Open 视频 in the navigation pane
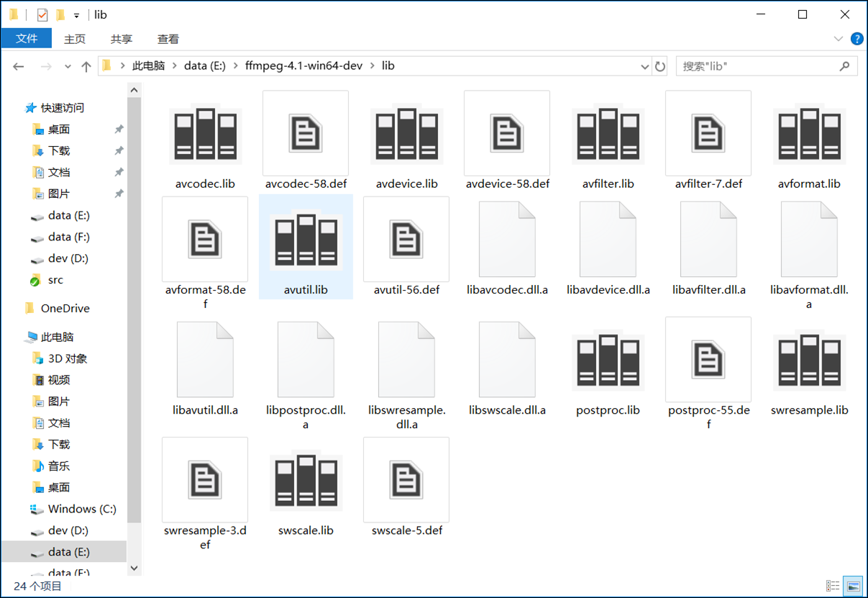The width and height of the screenshot is (868, 598). pos(59,380)
